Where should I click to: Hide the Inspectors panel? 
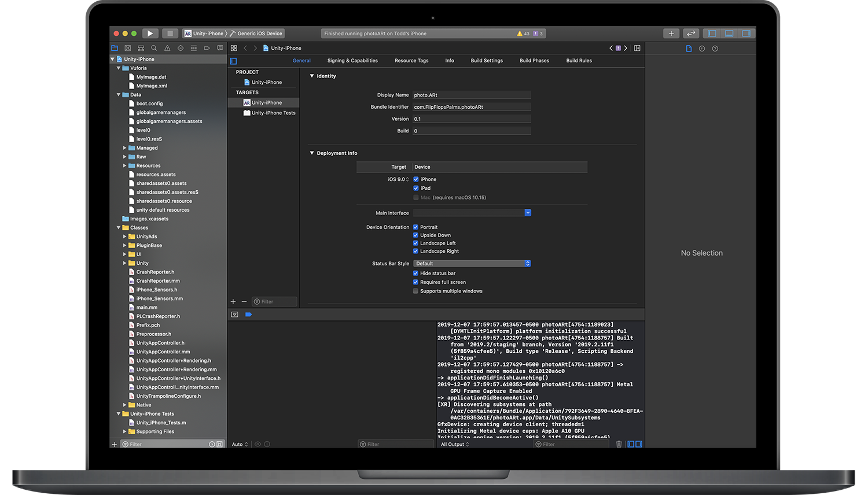click(746, 34)
